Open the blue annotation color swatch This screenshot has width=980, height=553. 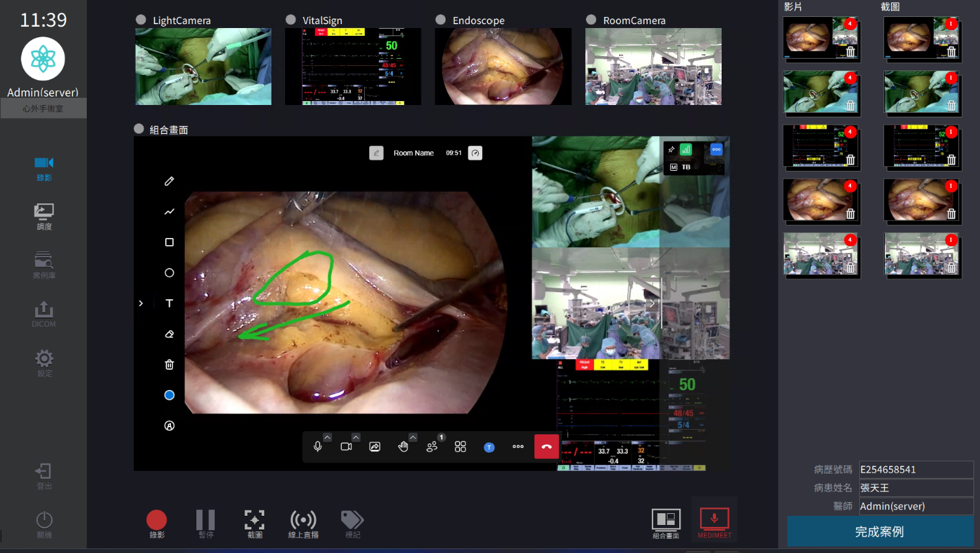[x=169, y=395]
